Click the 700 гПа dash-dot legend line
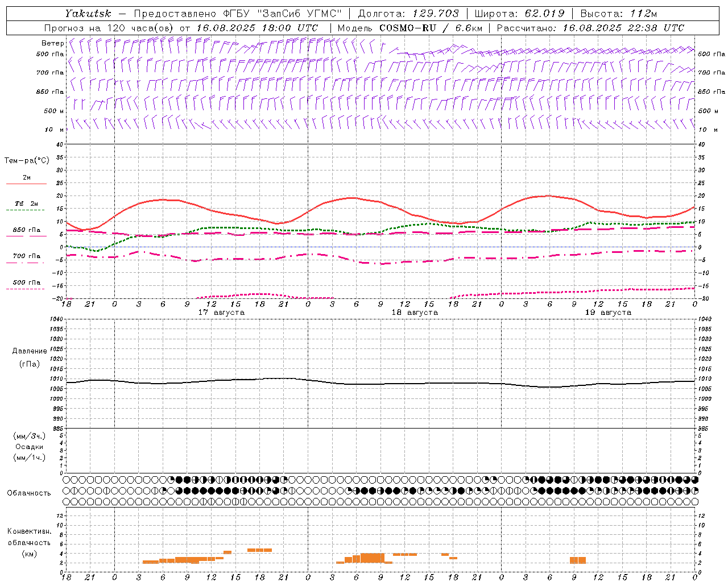Screen dimensions: 728x582 coord(26,263)
